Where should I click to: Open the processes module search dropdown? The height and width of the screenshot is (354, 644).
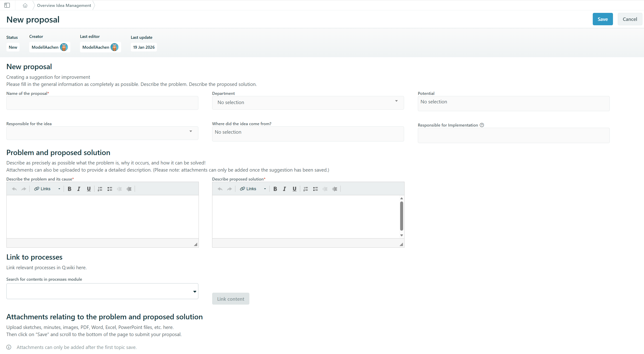point(102,291)
